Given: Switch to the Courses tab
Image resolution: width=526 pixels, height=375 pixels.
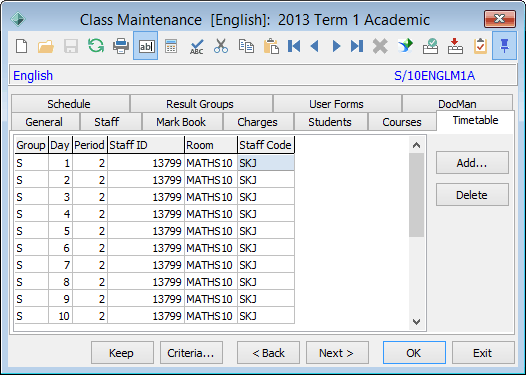Looking at the screenshot, I should click(x=402, y=122).
